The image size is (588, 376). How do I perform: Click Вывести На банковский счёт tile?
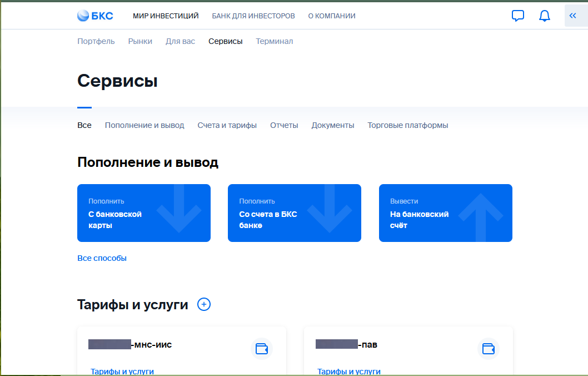[445, 213]
